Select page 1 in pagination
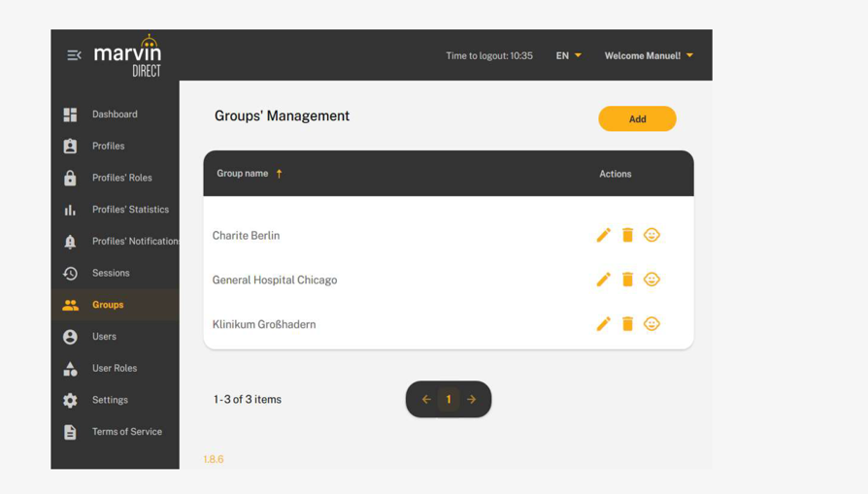868x494 pixels. 449,400
